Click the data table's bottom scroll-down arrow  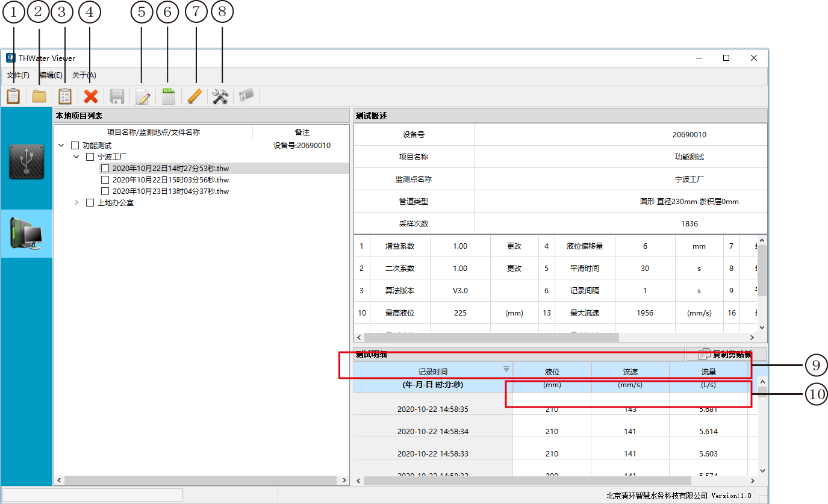[762, 470]
